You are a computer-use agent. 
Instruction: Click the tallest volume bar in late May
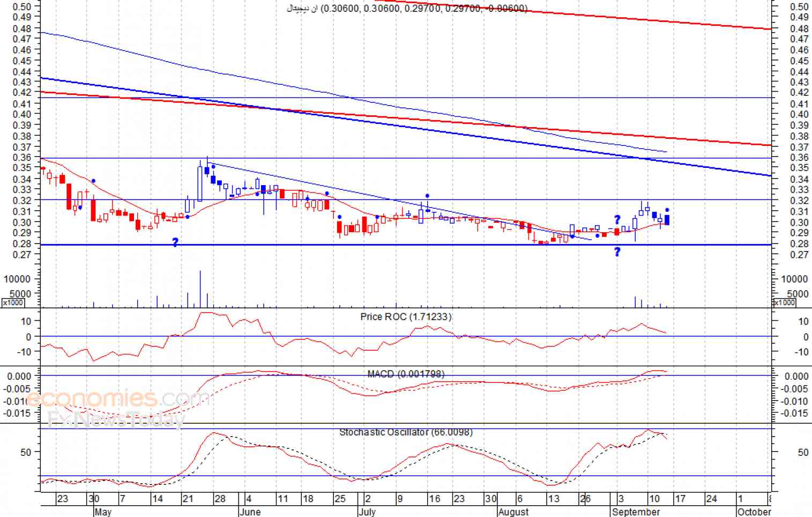click(200, 289)
